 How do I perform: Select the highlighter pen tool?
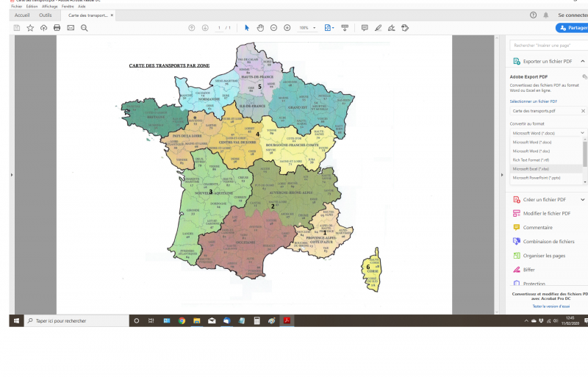[x=378, y=28]
